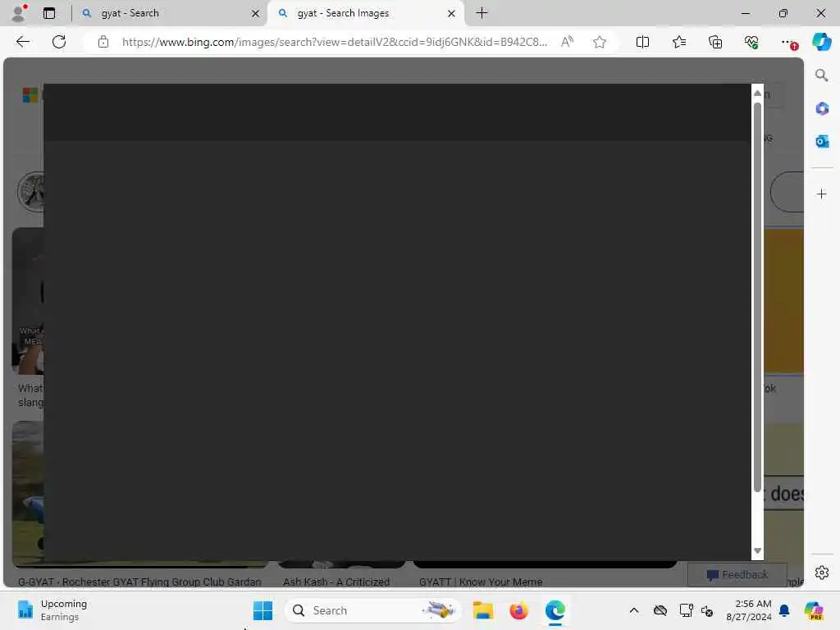Image resolution: width=840 pixels, height=630 pixels.
Task: Switch to 'gyat - Search' tab
Action: tap(168, 13)
